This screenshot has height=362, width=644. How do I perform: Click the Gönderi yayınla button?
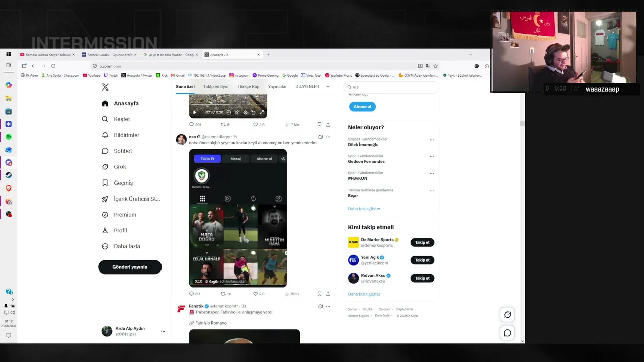click(130, 267)
